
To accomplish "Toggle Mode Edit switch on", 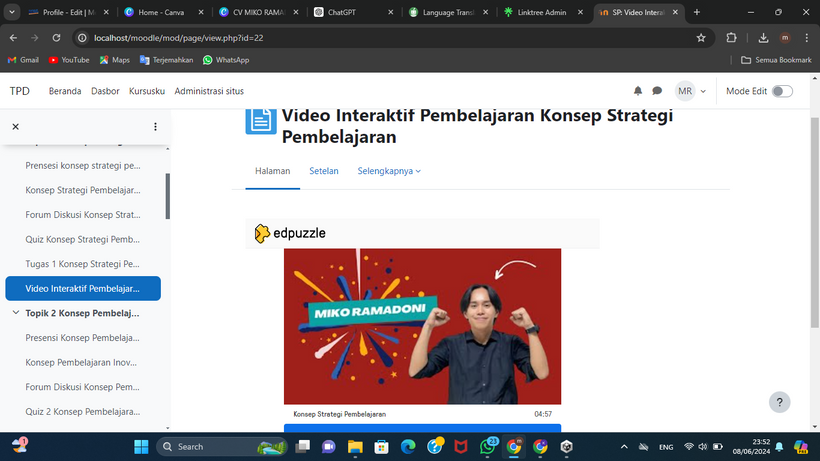I will [x=782, y=91].
